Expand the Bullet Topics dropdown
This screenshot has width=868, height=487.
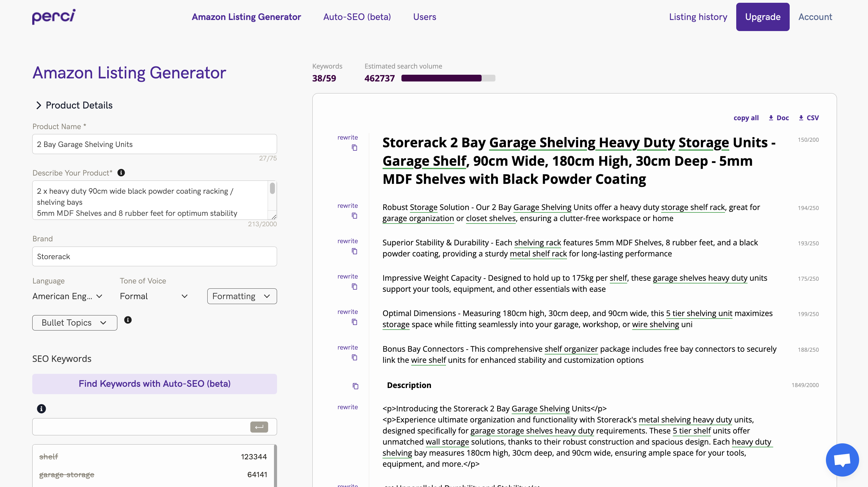(74, 323)
